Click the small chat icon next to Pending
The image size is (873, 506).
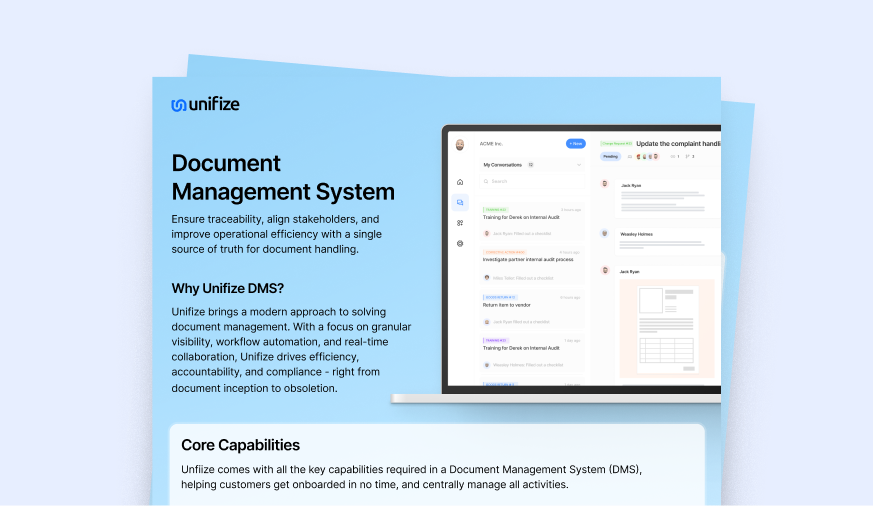pos(630,157)
